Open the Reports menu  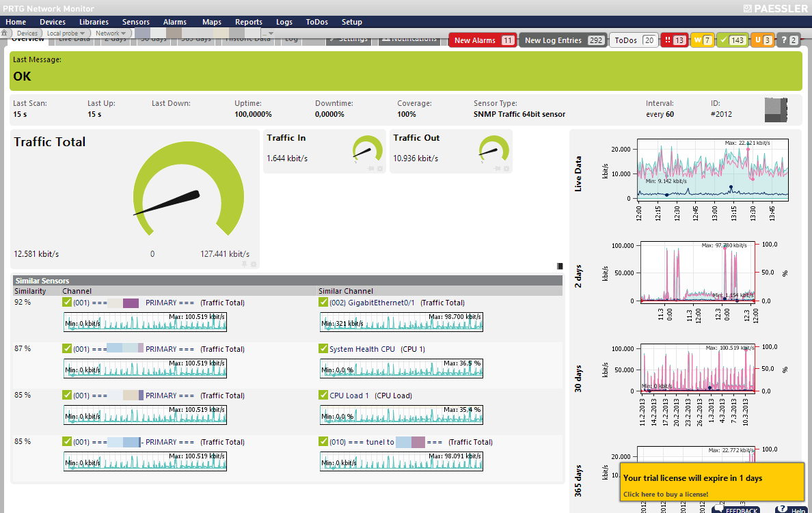click(249, 22)
